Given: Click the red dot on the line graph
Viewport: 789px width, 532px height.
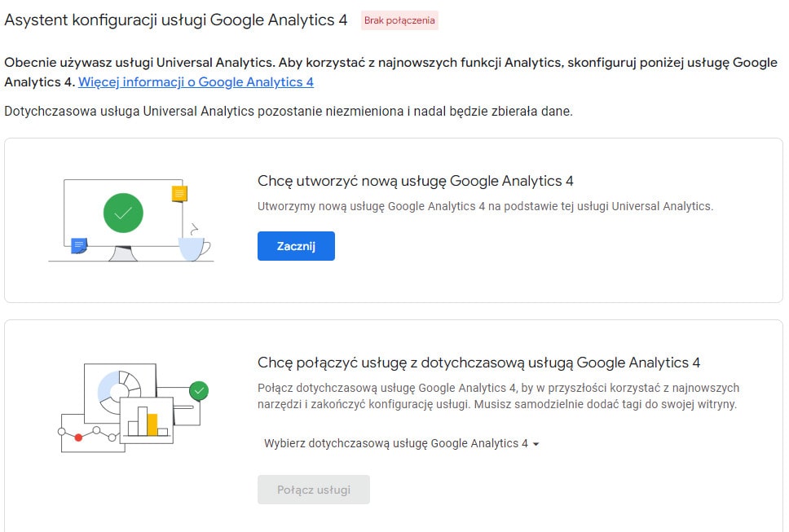Looking at the screenshot, I should (x=78, y=437).
